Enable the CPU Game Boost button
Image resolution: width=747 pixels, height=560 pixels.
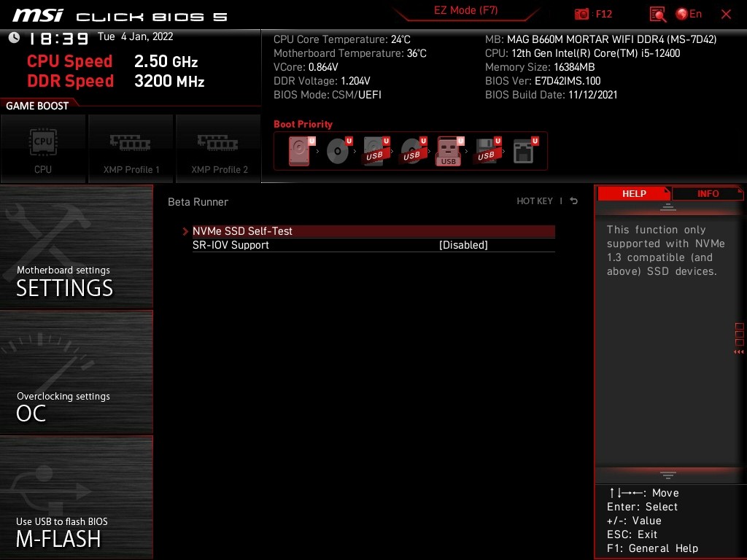click(x=43, y=149)
